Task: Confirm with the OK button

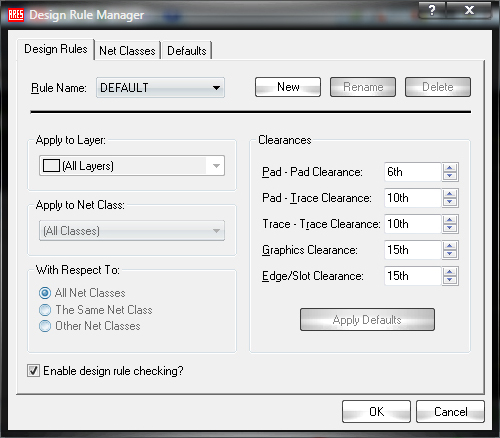Action: point(376,412)
